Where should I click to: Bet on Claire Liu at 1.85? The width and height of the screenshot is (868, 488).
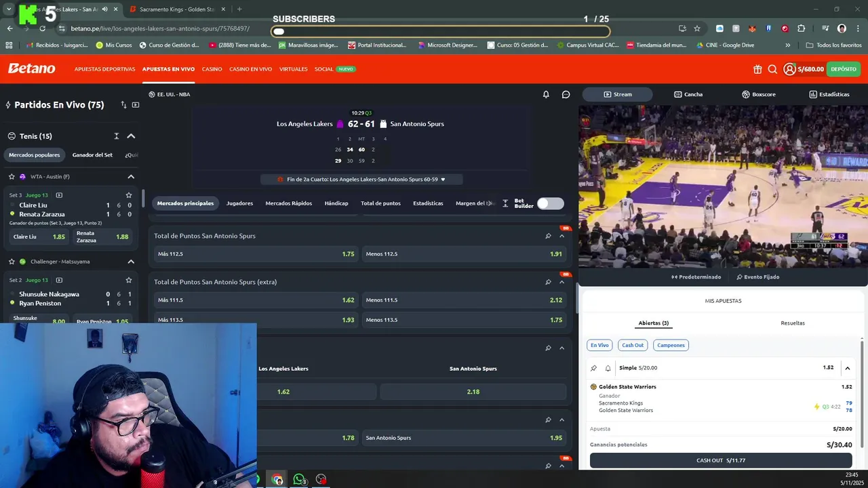39,237
